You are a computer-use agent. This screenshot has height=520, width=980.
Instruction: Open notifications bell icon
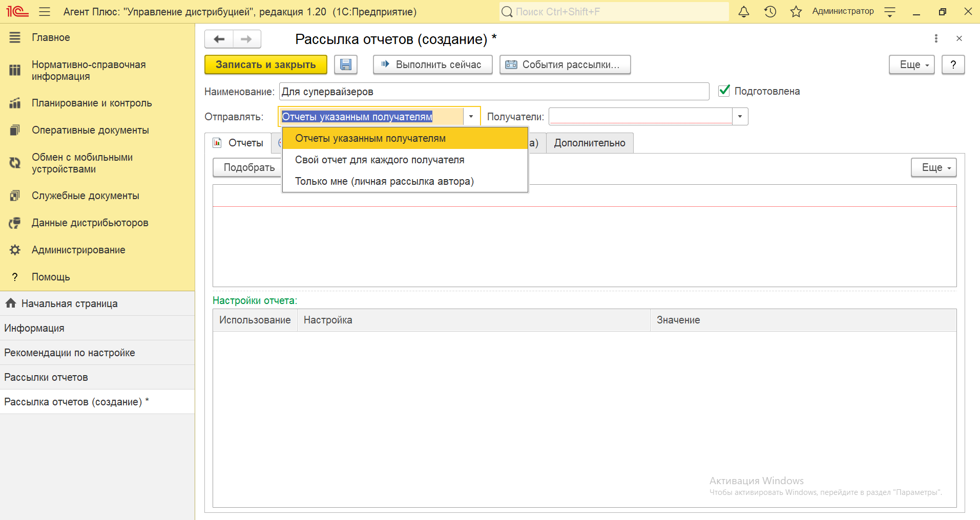[744, 11]
